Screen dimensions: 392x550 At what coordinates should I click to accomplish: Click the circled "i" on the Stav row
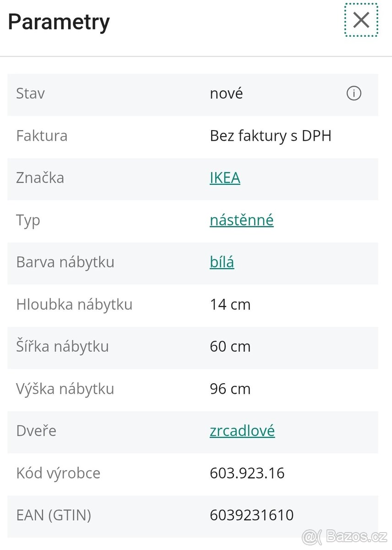[x=353, y=93]
